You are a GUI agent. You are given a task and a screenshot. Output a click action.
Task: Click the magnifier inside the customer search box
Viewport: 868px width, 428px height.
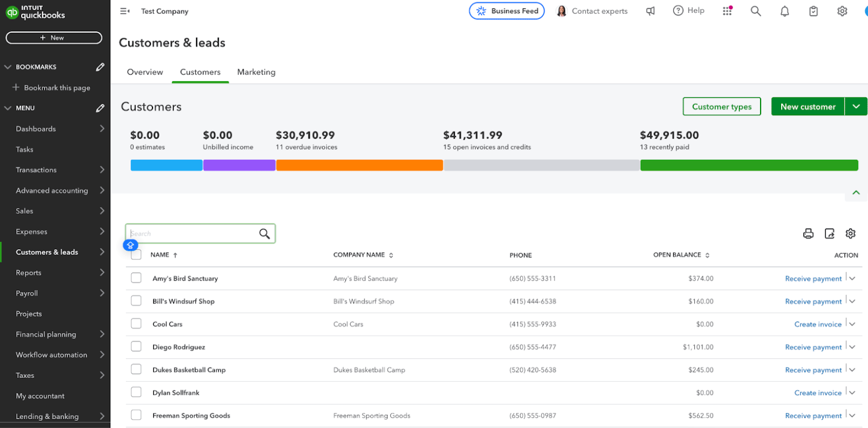[264, 234]
